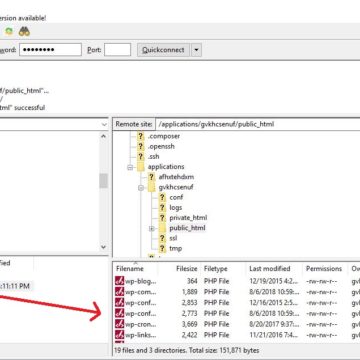360x360 pixels.
Task: Click the local tree scrollbar thumb
Action: pos(103,181)
